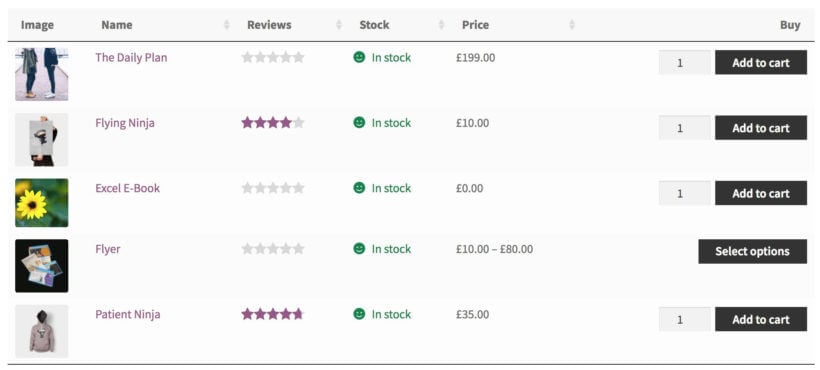Add The Daily Plan to cart
The height and width of the screenshot is (370, 820).
click(x=761, y=63)
